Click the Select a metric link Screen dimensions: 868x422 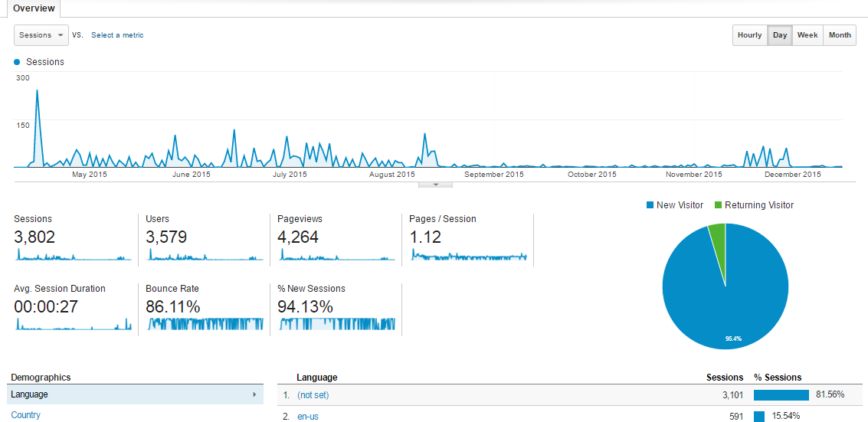(117, 34)
